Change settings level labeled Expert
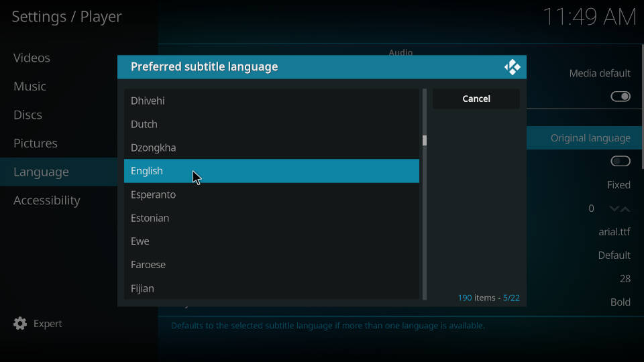This screenshot has width=644, height=362. pyautogui.click(x=48, y=323)
